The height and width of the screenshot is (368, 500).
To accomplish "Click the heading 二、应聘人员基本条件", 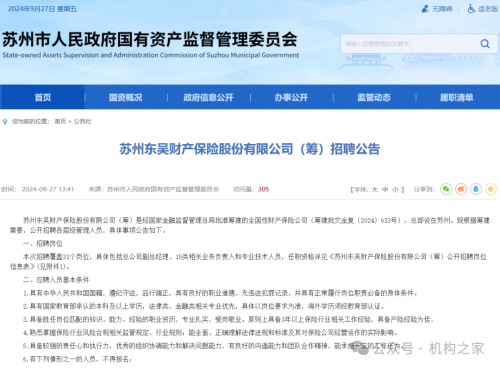I will (x=56, y=280).
